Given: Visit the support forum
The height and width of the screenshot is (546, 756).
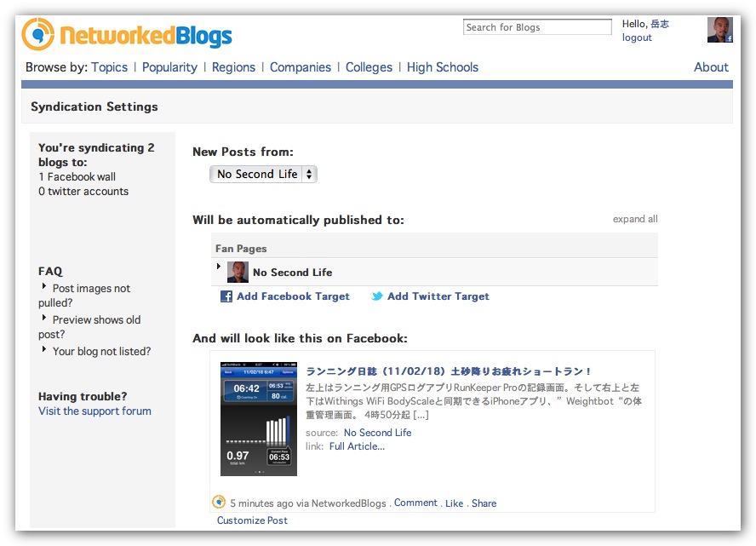Looking at the screenshot, I should 95,411.
